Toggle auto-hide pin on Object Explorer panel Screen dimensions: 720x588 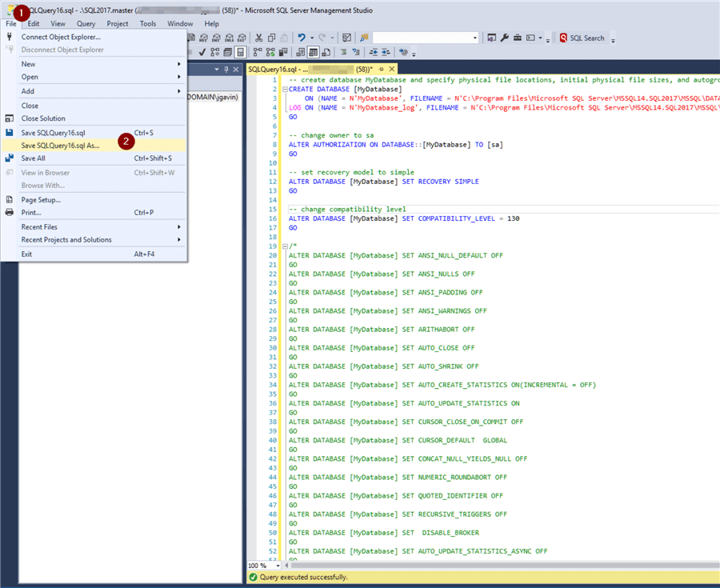[x=226, y=70]
